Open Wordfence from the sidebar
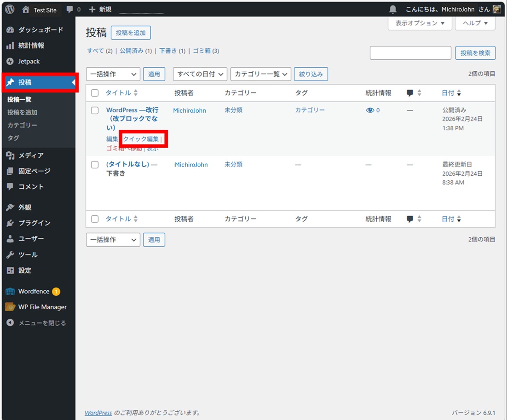The image size is (507, 420). coord(34,291)
